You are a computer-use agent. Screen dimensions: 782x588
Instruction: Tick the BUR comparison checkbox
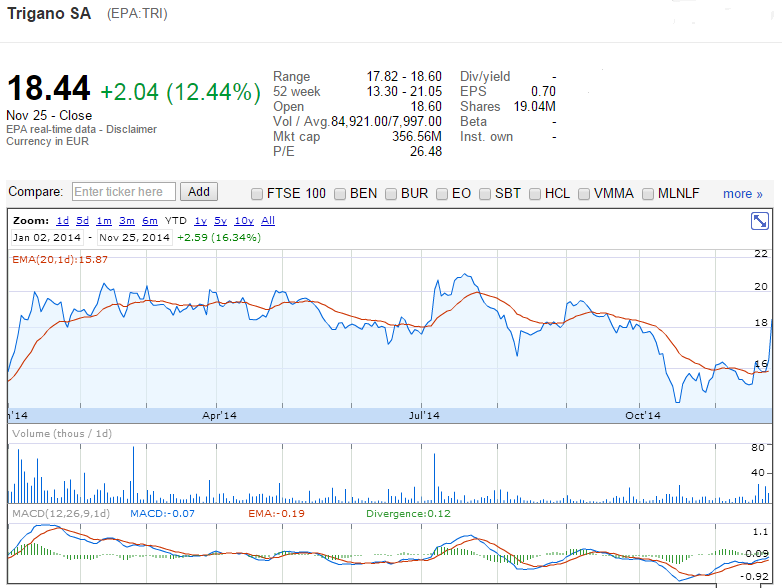pos(391,194)
